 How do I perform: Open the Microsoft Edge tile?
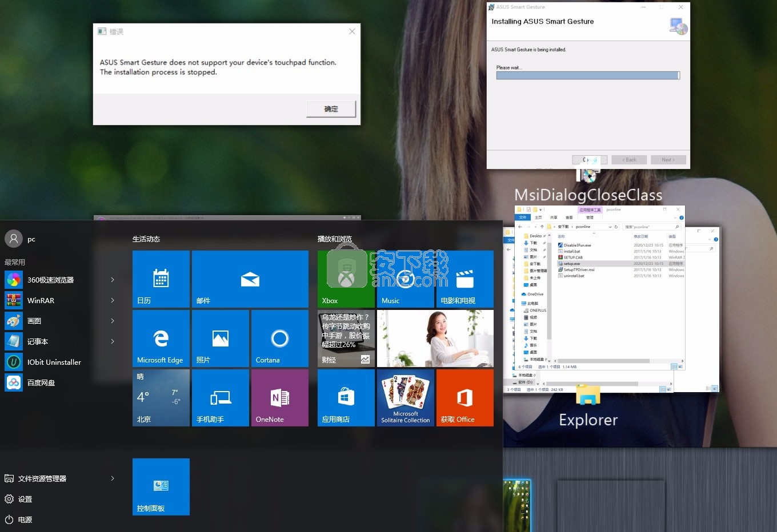[x=161, y=338]
